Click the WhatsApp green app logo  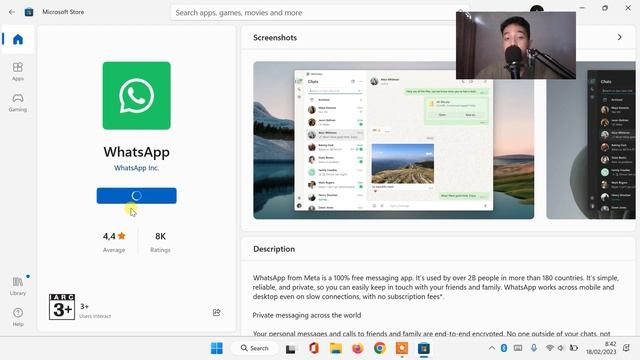tap(137, 96)
